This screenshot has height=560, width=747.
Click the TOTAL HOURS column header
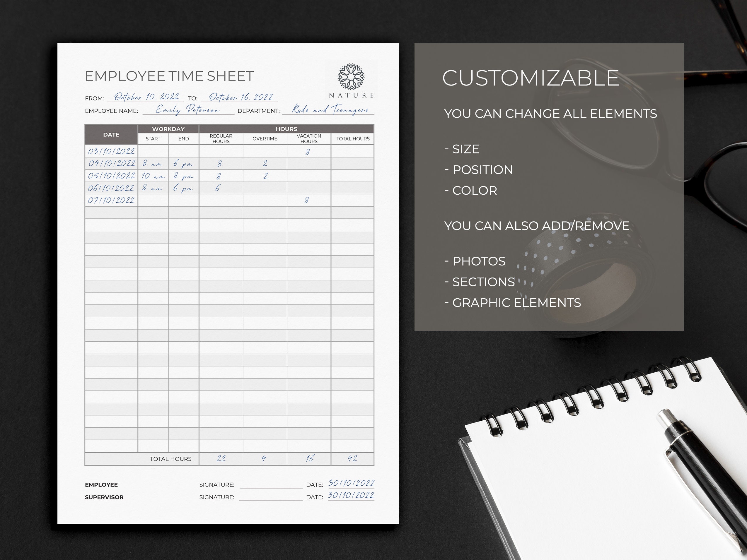pyautogui.click(x=353, y=139)
